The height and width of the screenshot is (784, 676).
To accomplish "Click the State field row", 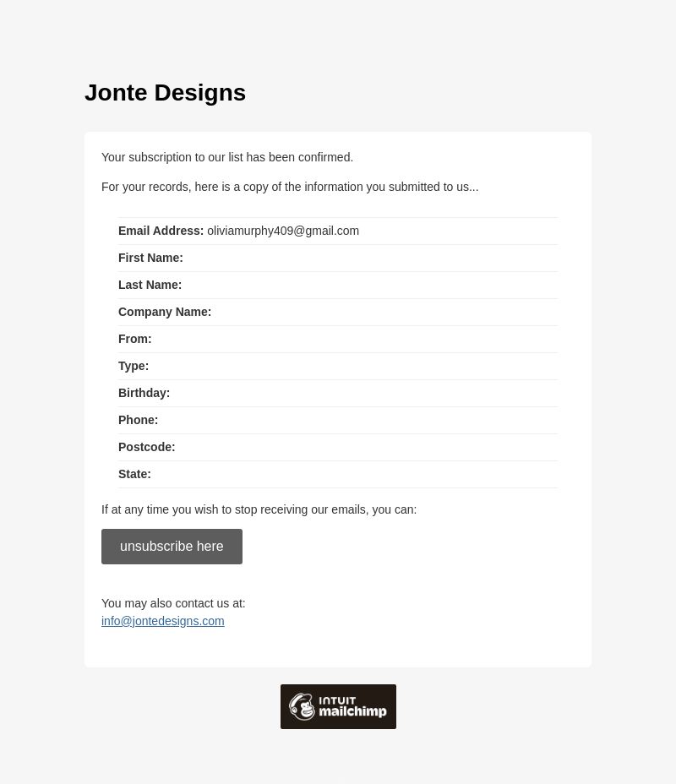I will pyautogui.click(x=338, y=474).
